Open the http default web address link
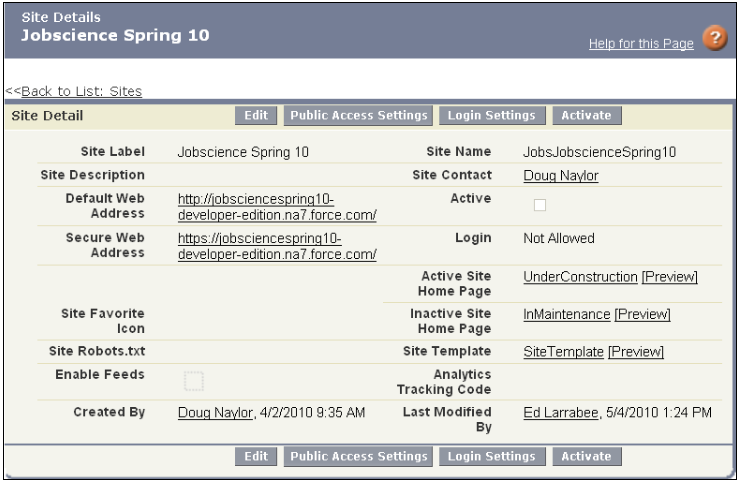The height and width of the screenshot is (483, 741). [x=277, y=207]
